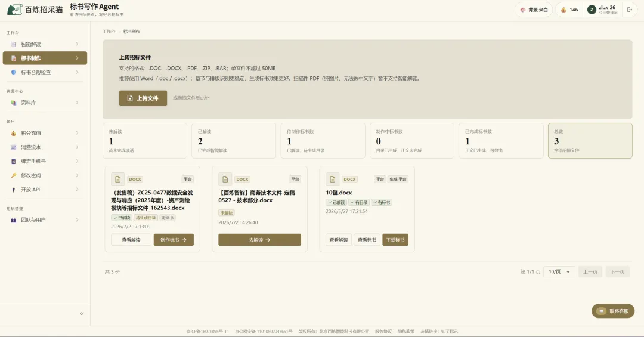Viewport: 644px width, 337px height.
Task: Filter by 已完成标书数 stat card
Action: click(501, 141)
